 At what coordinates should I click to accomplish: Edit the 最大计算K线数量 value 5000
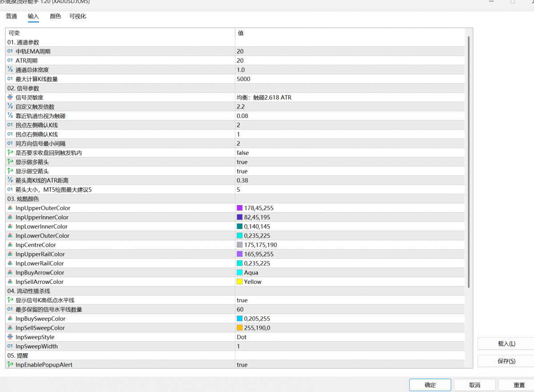(350, 79)
